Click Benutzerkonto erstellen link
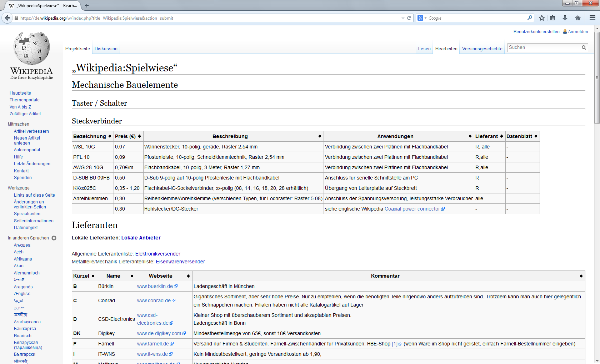This screenshot has height=364, width=600. pos(536,32)
